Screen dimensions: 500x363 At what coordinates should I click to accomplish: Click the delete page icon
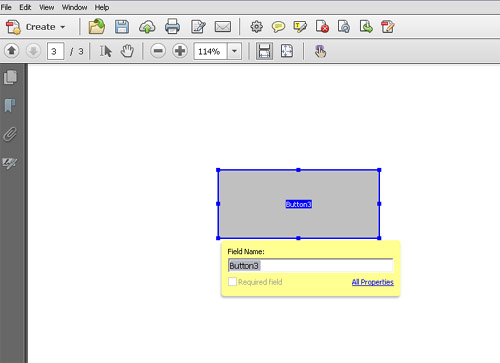click(x=322, y=27)
